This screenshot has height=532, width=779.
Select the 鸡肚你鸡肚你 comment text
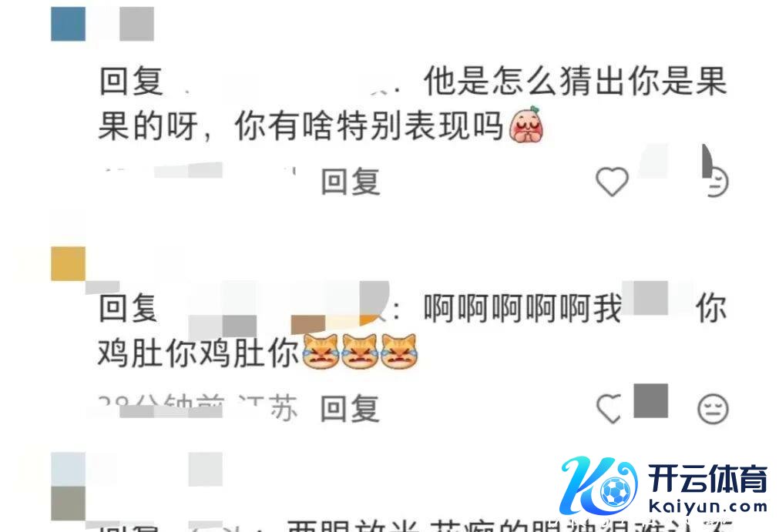click(198, 353)
